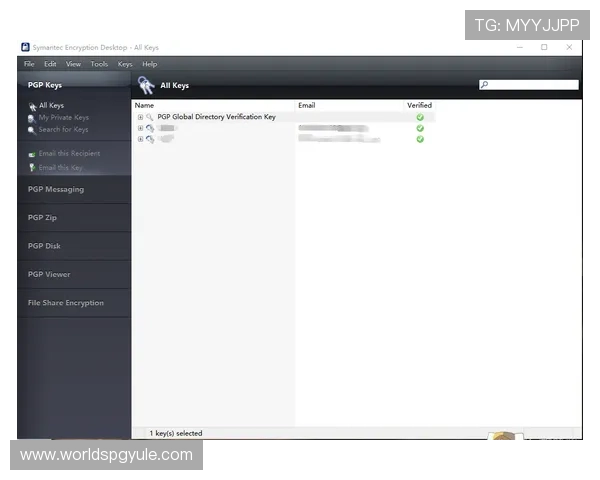Image resolution: width=600 pixels, height=480 pixels.
Task: Open the File menu
Action: (29, 64)
